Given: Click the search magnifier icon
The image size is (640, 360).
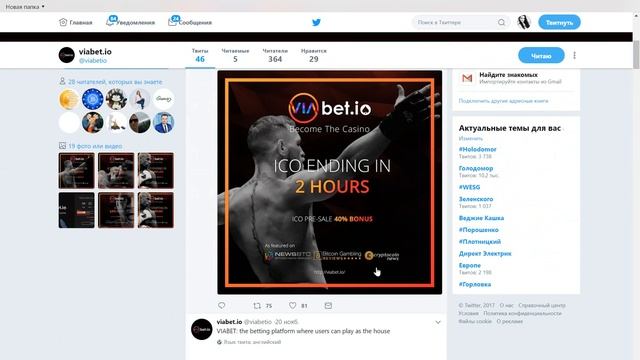Looking at the screenshot, I should pos(502,22).
